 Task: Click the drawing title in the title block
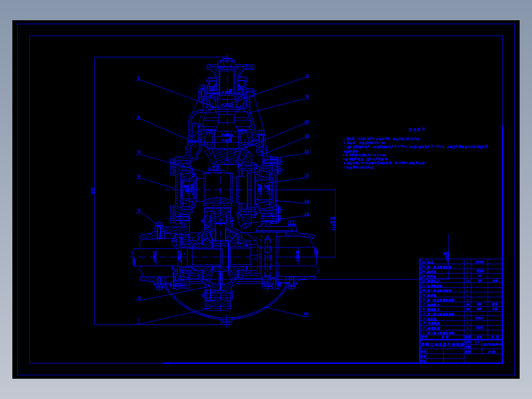point(442,345)
